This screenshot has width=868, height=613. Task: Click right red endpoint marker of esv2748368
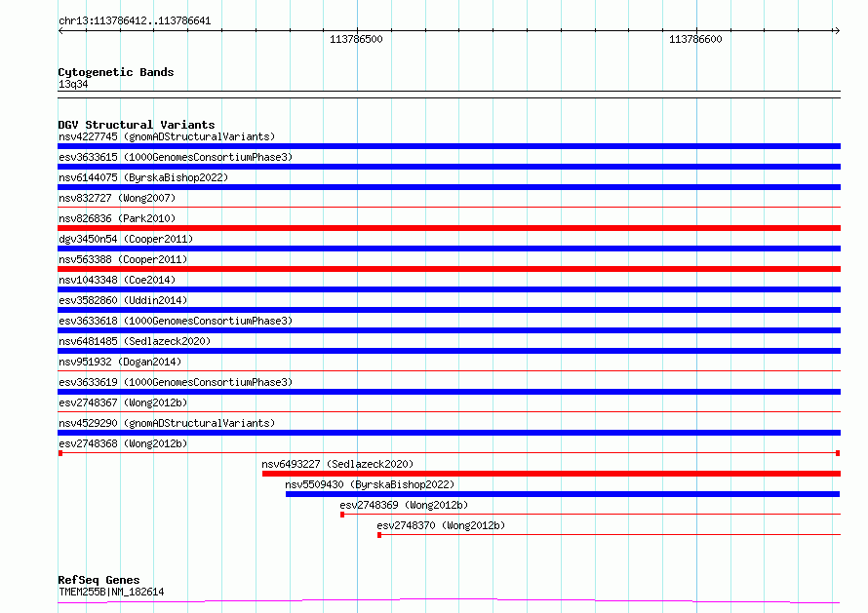tap(838, 453)
